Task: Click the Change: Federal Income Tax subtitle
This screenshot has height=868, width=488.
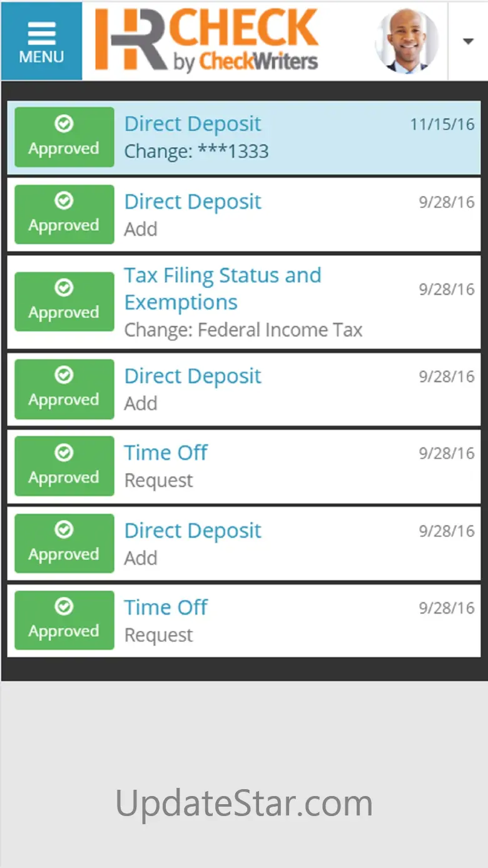Action: click(243, 330)
